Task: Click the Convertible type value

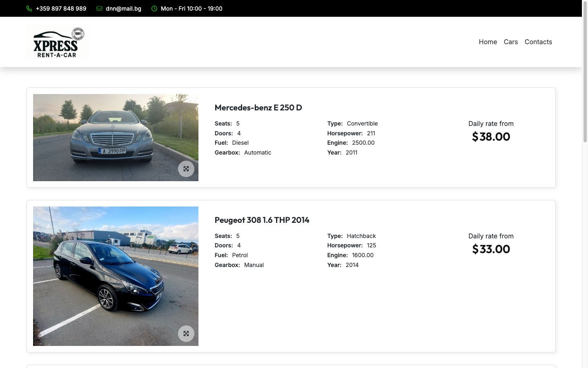Action: tap(362, 123)
